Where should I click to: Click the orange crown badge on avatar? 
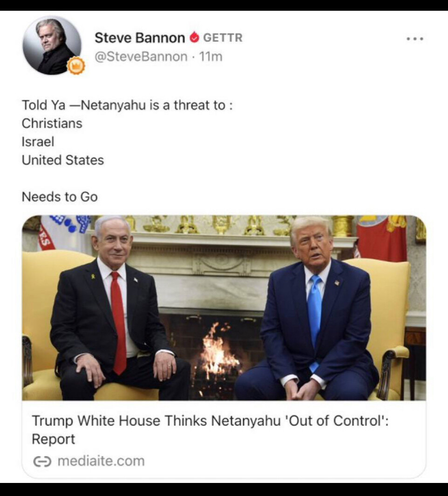(76, 66)
